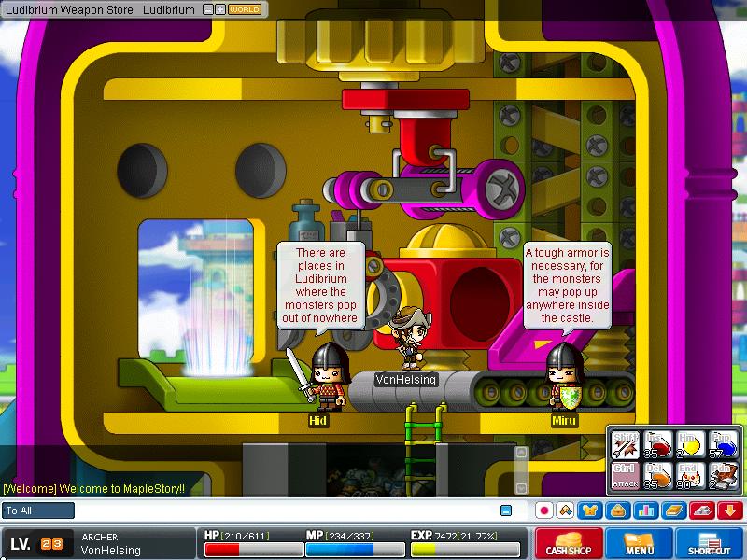747x560 pixels.
Task: Click Miru's speech bubble
Action: coord(567,286)
